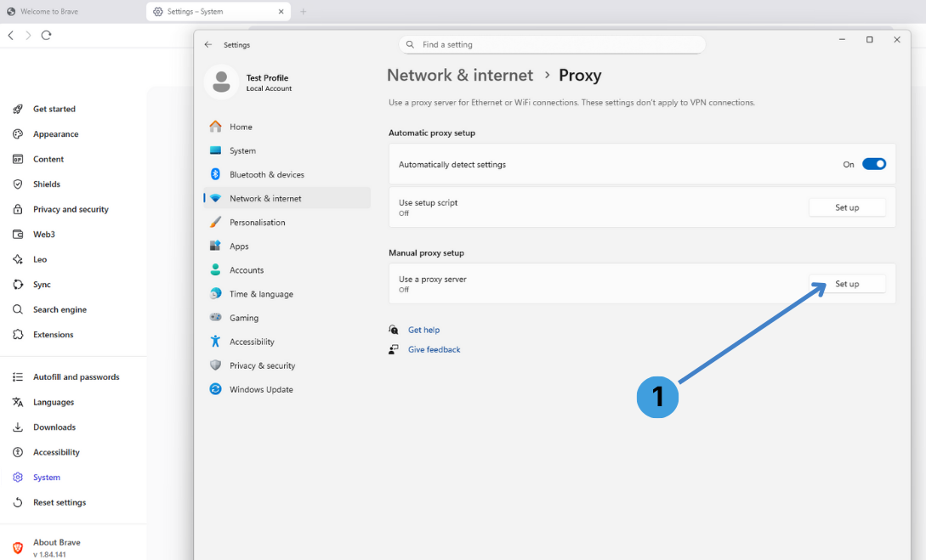Maximize the Windows Settings window
Viewport: 926px width, 560px height.
869,40
